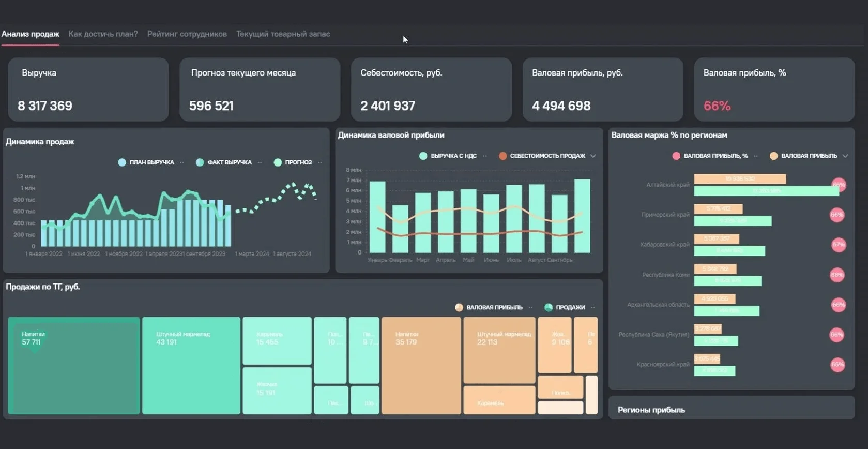Viewport: 868px width, 449px height.
Task: Switch to the Как достичь план? tab
Action: [103, 34]
